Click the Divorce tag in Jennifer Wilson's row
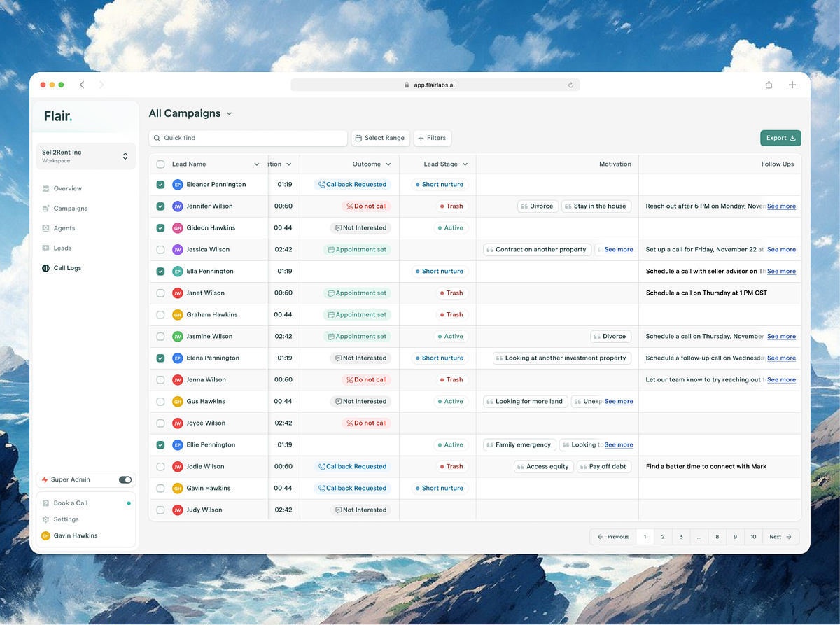This screenshot has height=625, width=840. pyautogui.click(x=538, y=206)
